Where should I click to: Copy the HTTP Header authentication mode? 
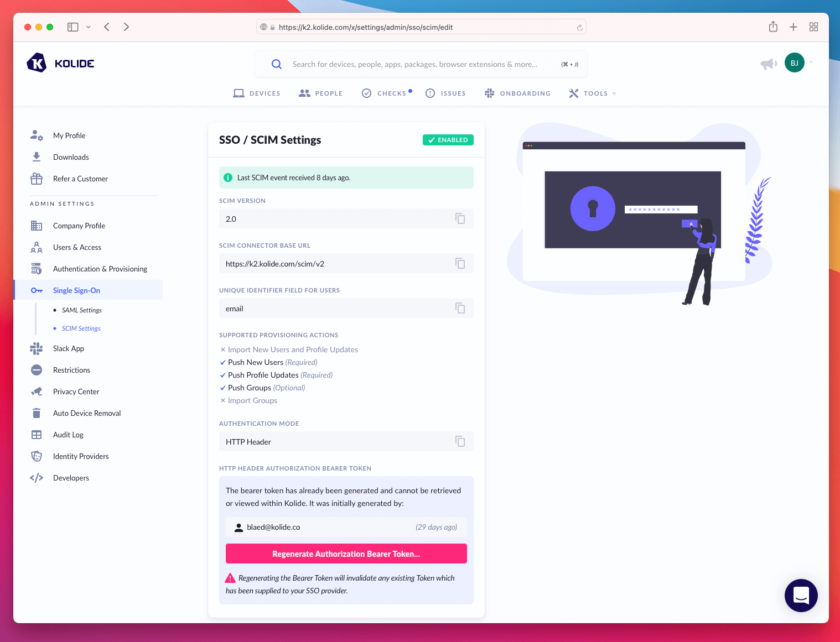click(x=460, y=441)
